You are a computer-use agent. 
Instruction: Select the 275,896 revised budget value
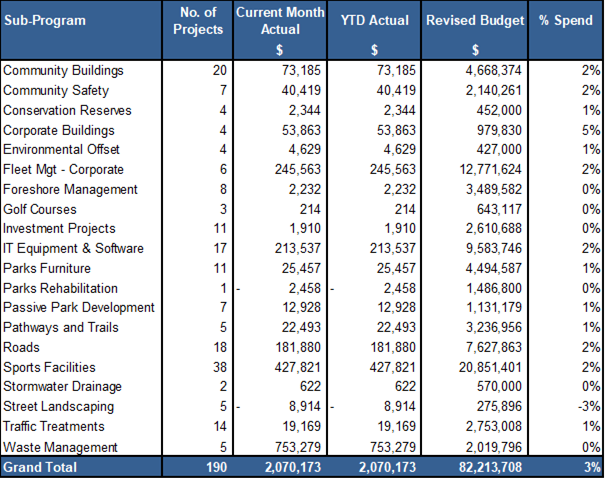click(x=499, y=406)
